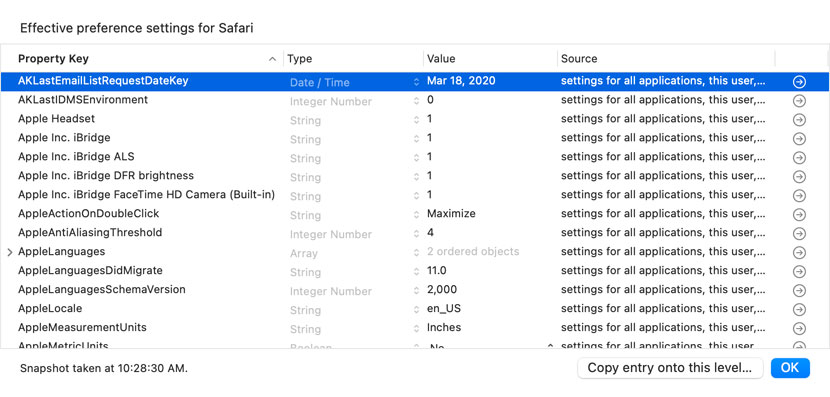Open type popup for AppleLanguagesSchemaVersion
The image size is (830, 397).
[x=416, y=291]
